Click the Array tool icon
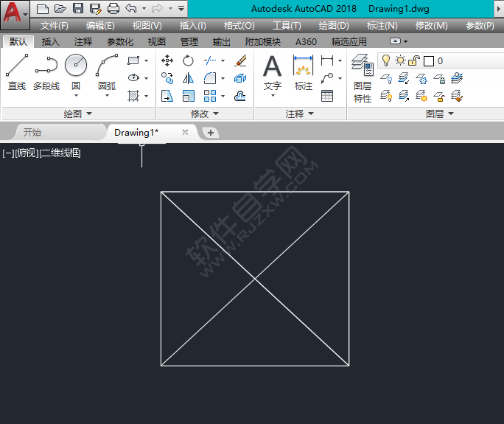The image size is (504, 424). (x=210, y=96)
